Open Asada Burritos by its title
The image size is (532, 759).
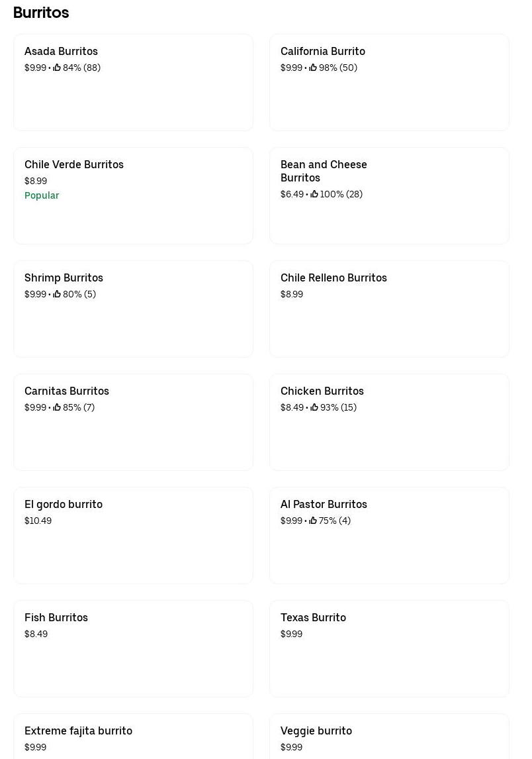[61, 51]
